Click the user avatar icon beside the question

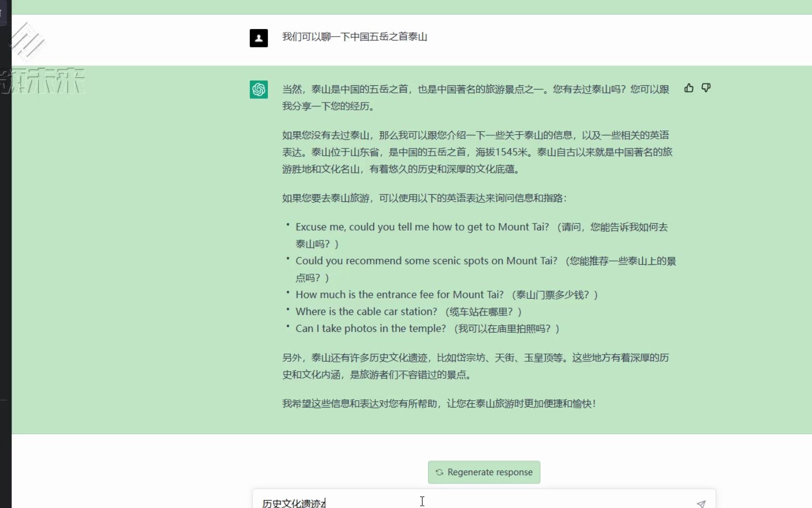coord(259,38)
